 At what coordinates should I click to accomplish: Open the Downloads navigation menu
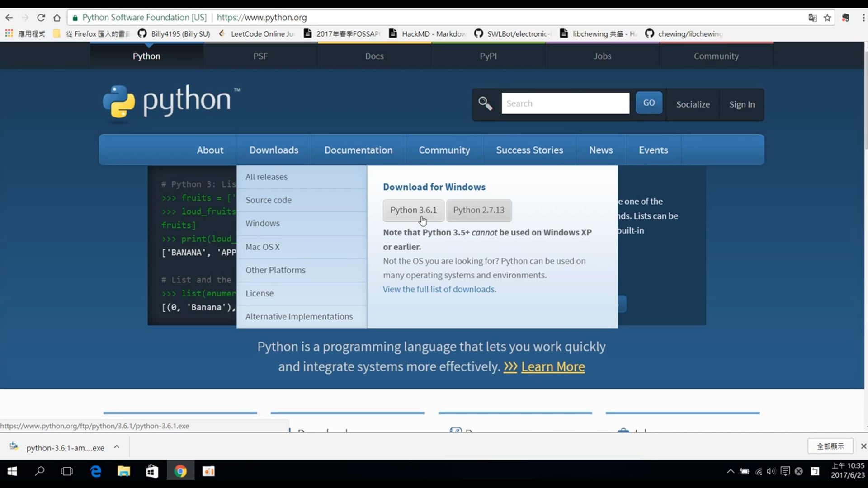[274, 150]
